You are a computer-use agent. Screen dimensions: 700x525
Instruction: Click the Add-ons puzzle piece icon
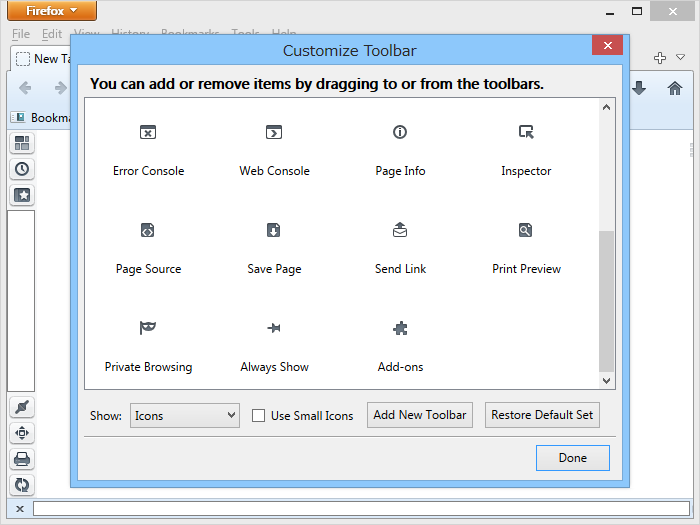click(x=400, y=328)
